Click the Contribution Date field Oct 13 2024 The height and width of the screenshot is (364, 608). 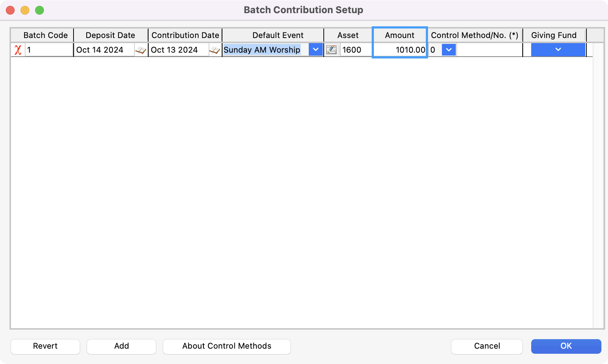179,50
